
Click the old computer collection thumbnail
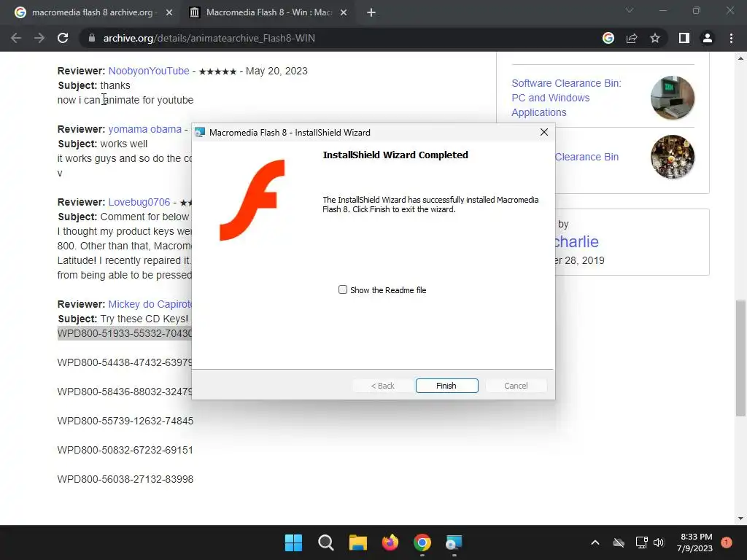pos(672,98)
